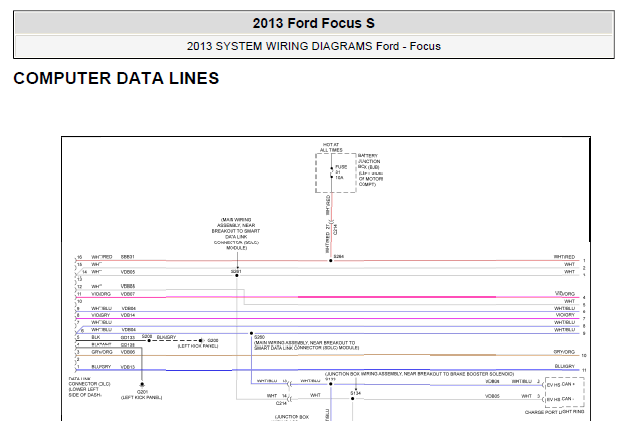
Task: Click the S284 splice dot
Action: click(x=331, y=261)
